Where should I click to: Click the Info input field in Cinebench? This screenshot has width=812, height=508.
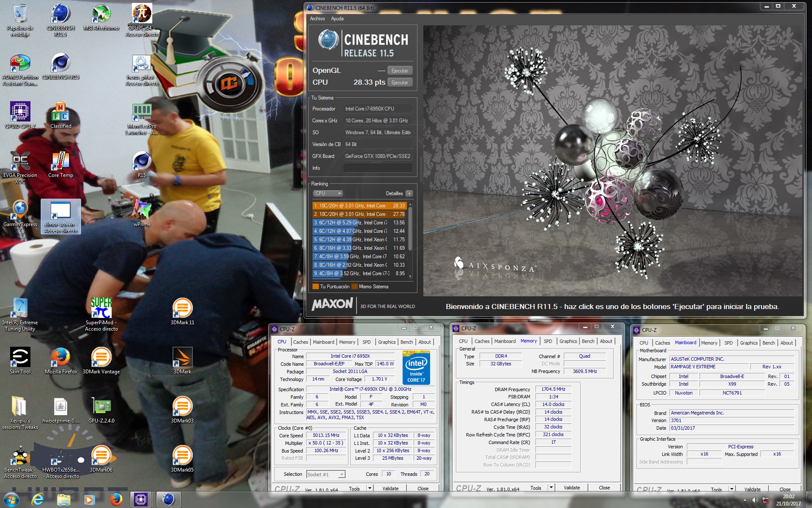pyautogui.click(x=378, y=168)
